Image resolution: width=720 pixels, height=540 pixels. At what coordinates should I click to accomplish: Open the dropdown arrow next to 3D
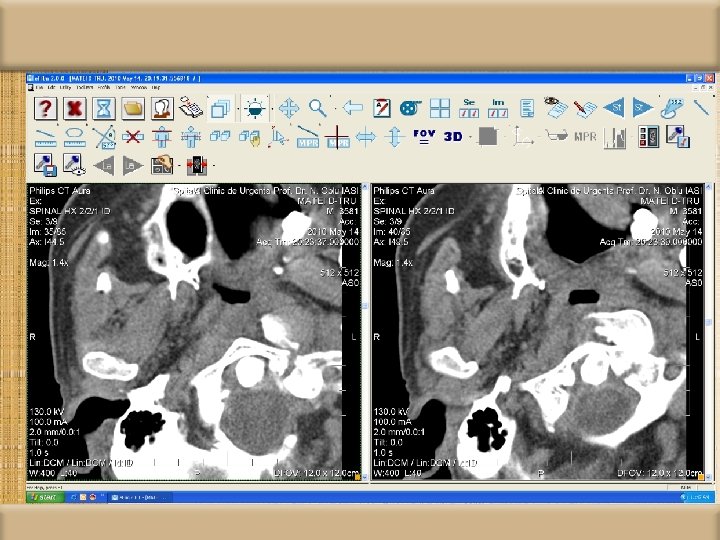[470, 137]
